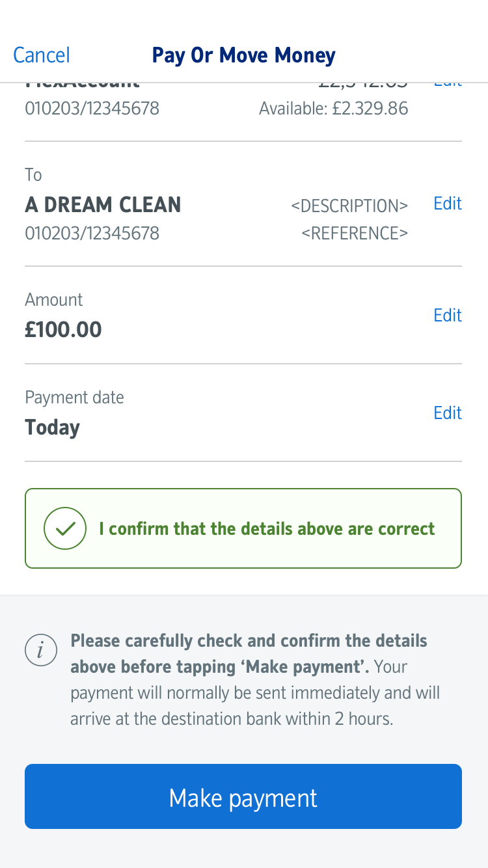This screenshot has width=488, height=868.
Task: Click the Available £2,329.86 balance text
Action: [333, 108]
